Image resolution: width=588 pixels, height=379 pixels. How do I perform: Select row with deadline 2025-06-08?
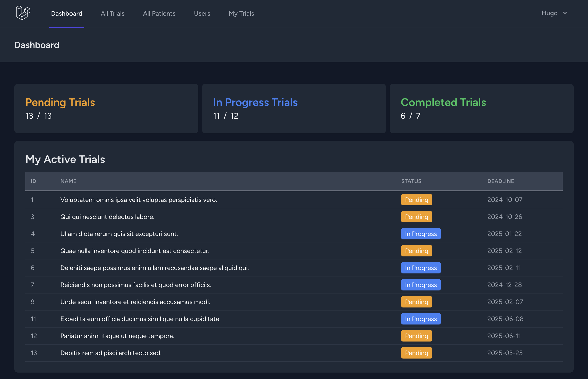click(x=505, y=319)
